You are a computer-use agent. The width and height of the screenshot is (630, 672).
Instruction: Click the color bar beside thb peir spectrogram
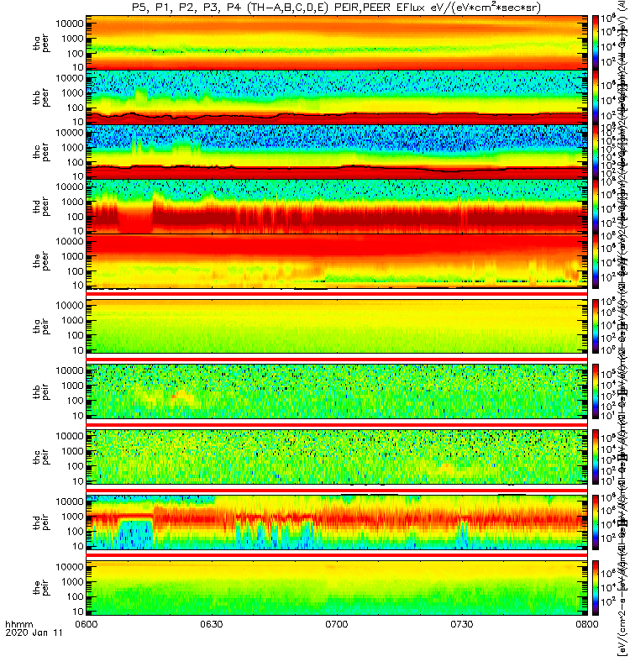pos(596,391)
